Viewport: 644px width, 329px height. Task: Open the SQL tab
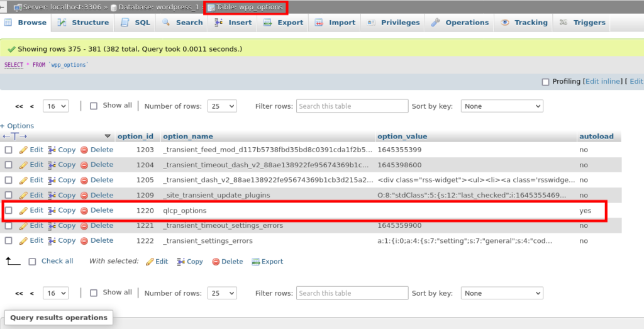pyautogui.click(x=136, y=23)
